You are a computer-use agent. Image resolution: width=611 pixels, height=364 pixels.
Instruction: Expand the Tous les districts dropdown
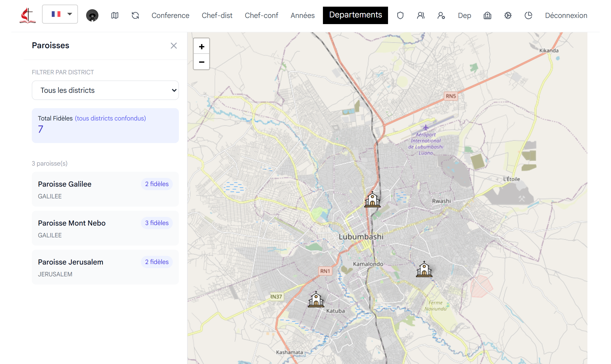[x=105, y=90]
